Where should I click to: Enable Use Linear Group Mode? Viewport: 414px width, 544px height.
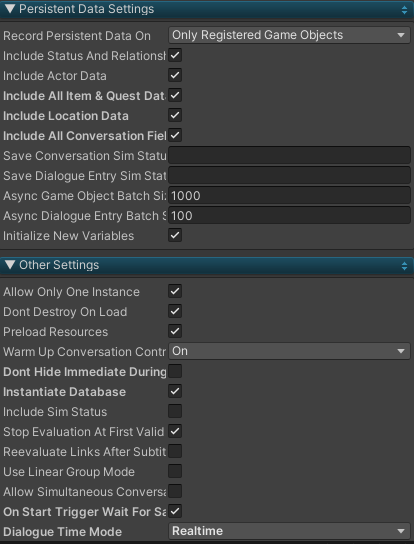pyautogui.click(x=175, y=471)
